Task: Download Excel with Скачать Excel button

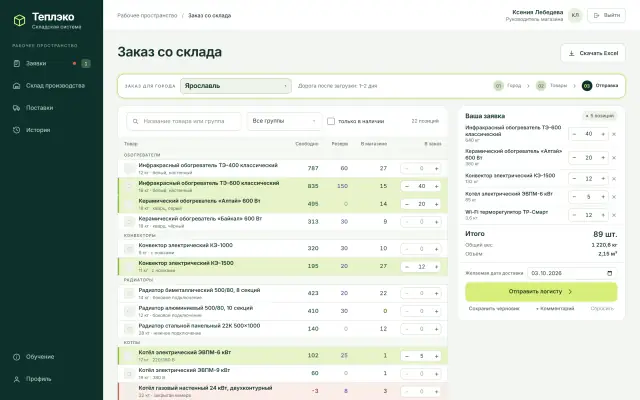Action: click(x=593, y=53)
